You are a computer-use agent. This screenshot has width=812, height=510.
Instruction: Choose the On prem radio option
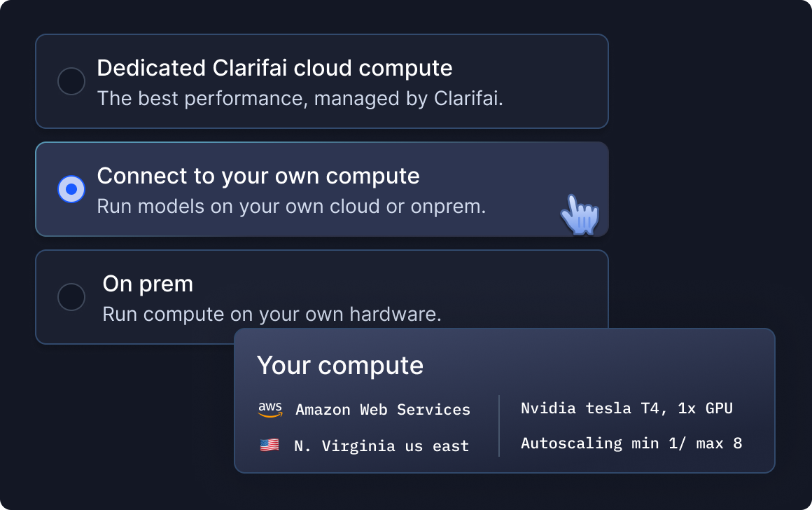click(x=71, y=297)
